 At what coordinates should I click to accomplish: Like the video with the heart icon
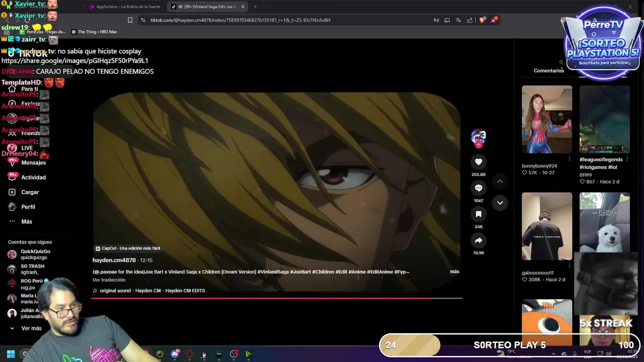[478, 161]
